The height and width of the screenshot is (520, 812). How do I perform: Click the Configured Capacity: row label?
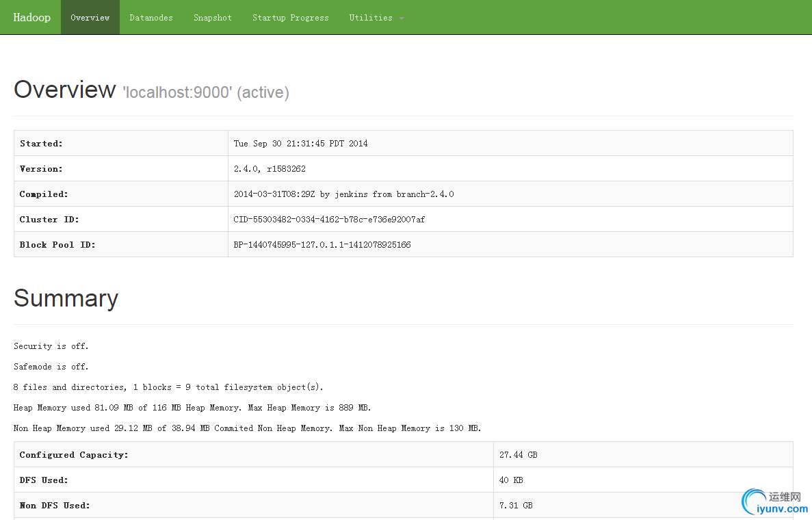(74, 455)
